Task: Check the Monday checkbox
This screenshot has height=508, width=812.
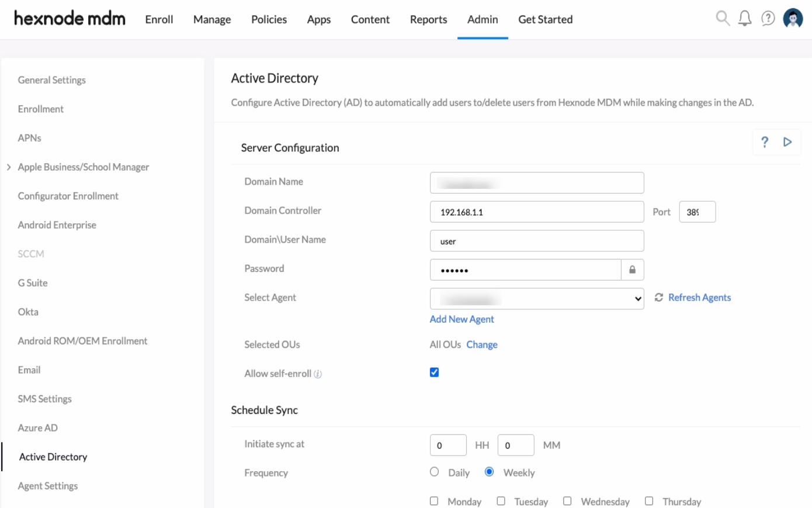Action: tap(434, 501)
